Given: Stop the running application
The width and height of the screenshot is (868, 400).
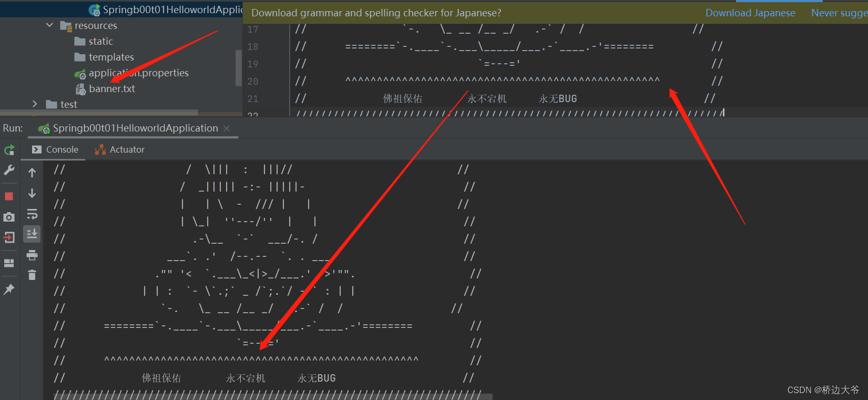Looking at the screenshot, I should (x=9, y=196).
